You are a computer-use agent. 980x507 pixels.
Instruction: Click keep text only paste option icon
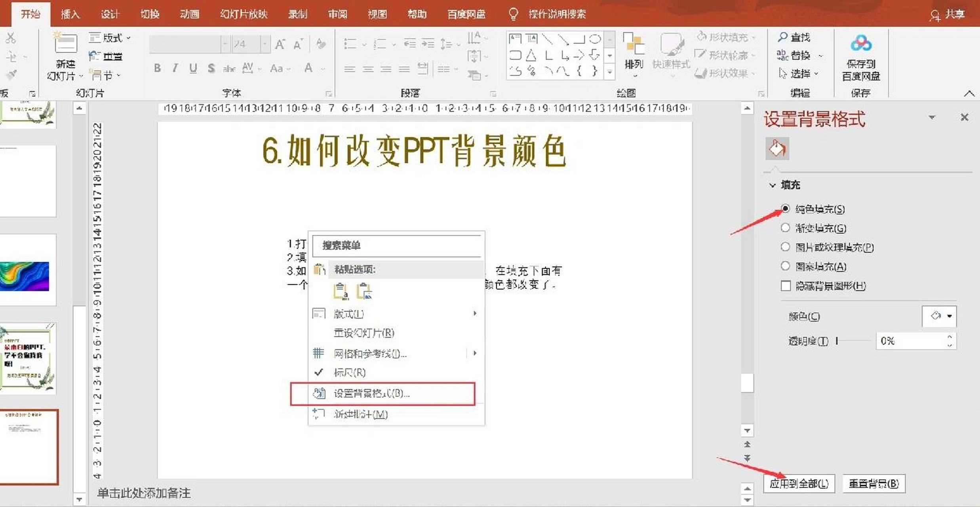pyautogui.click(x=341, y=291)
